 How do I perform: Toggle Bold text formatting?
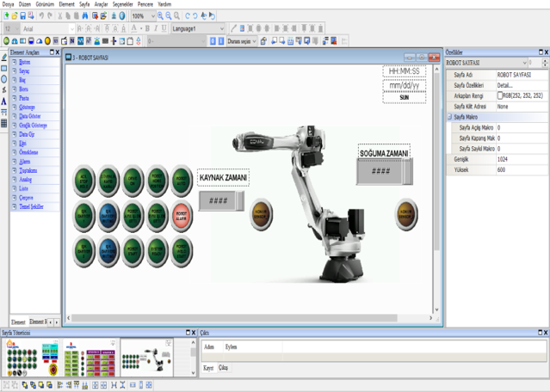[x=147, y=28]
